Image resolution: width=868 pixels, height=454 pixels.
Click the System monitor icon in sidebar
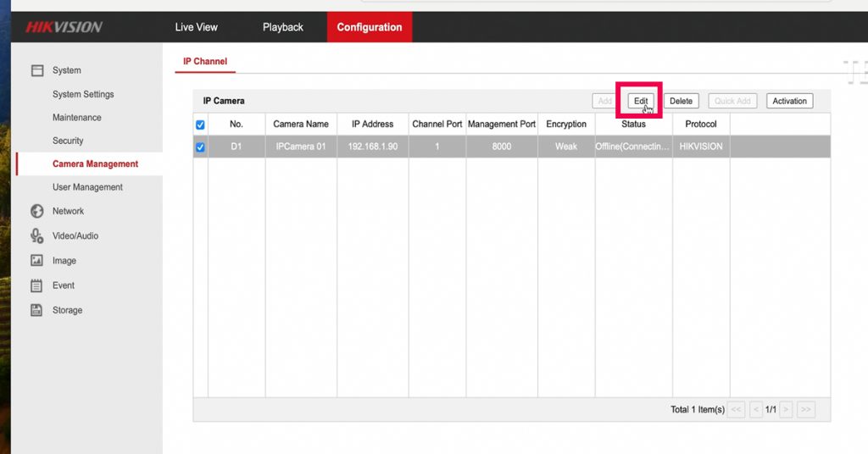point(37,70)
